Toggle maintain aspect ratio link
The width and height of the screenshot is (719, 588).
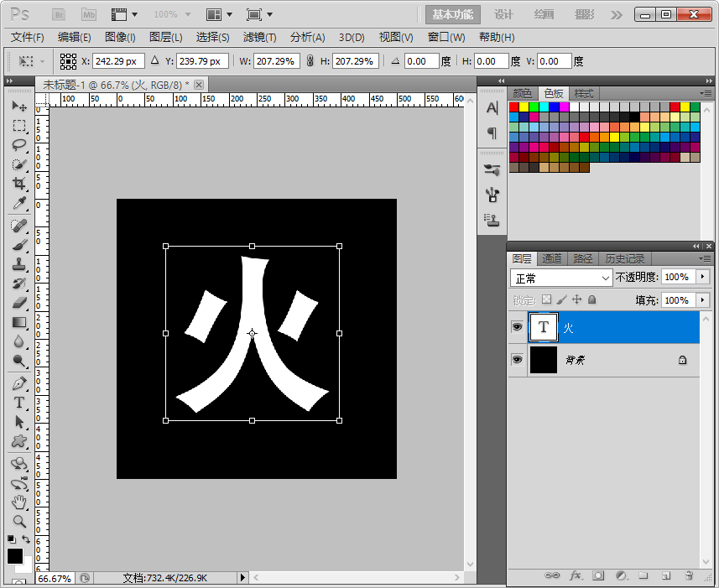coord(310,61)
